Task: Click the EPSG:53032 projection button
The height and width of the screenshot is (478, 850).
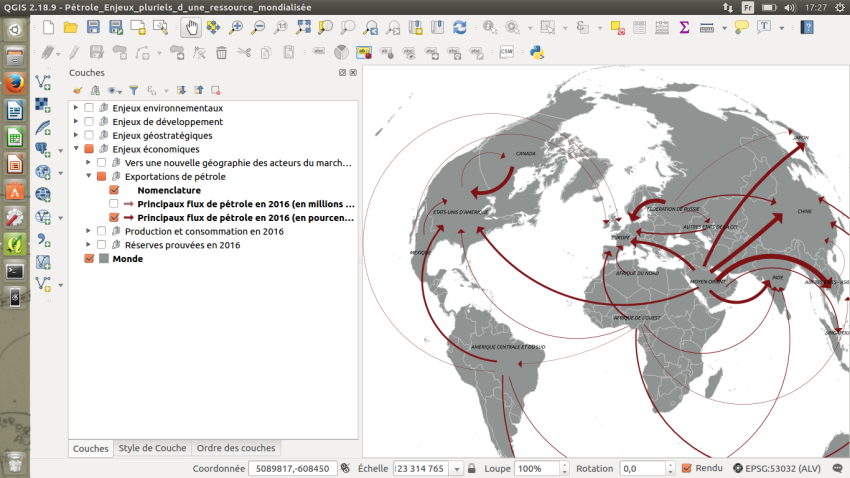Action: [782, 468]
